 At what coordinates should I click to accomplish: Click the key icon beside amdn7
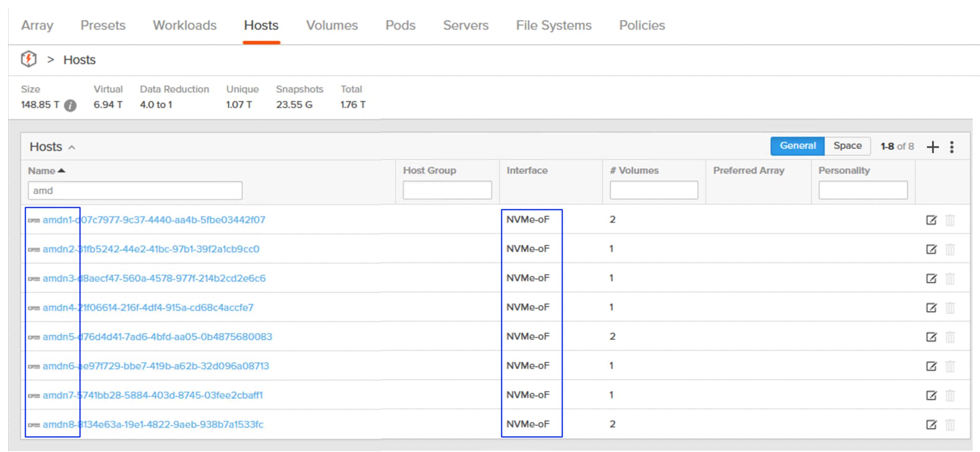click(x=35, y=395)
